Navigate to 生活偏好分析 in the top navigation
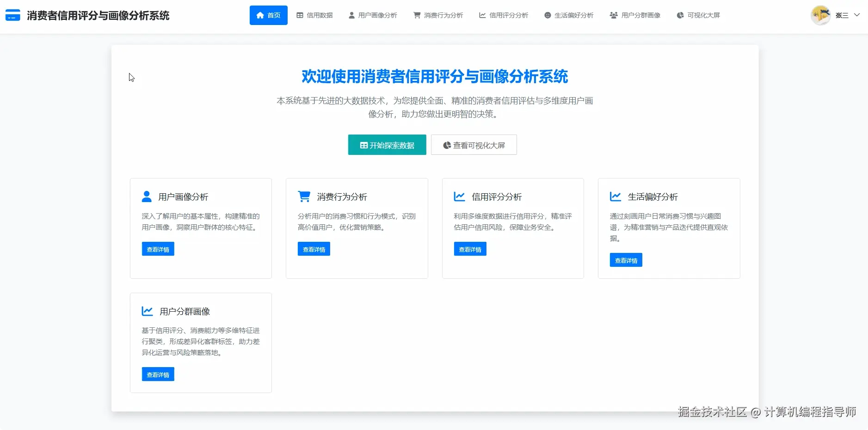This screenshot has height=430, width=868. [x=569, y=15]
